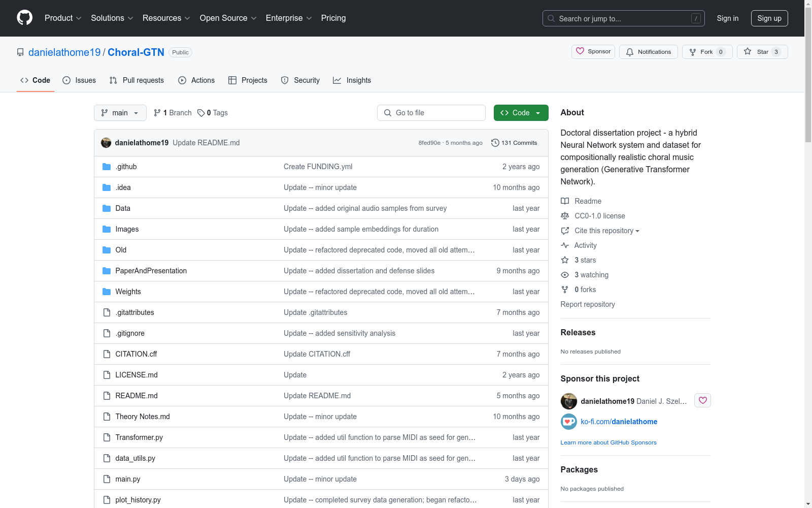Switch to the Insights tab
Screen dimensions: 812x508
coord(352,80)
